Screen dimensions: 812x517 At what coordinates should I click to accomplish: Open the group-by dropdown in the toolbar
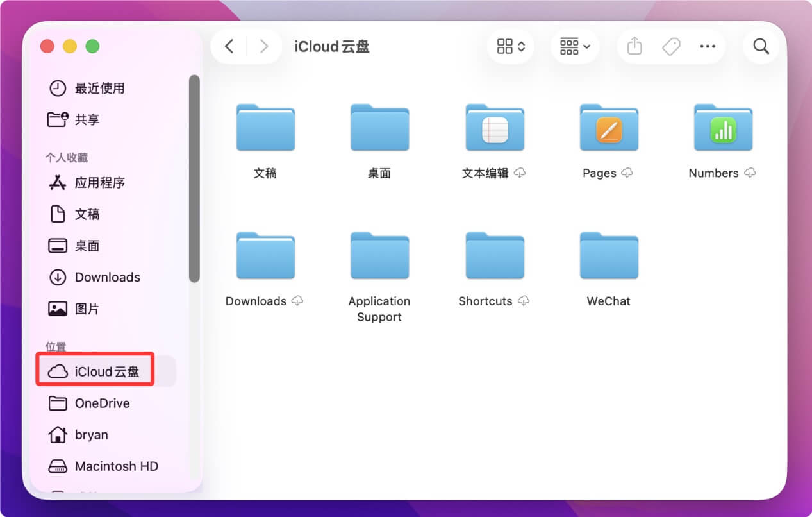tap(574, 46)
